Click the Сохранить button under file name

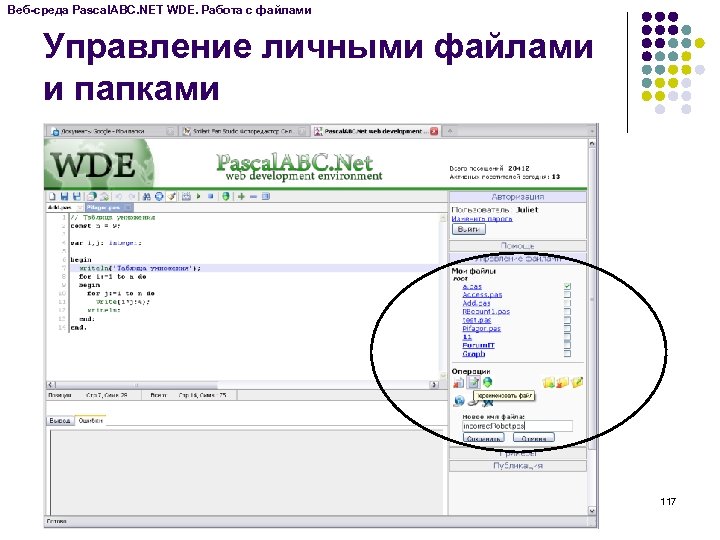click(x=484, y=438)
